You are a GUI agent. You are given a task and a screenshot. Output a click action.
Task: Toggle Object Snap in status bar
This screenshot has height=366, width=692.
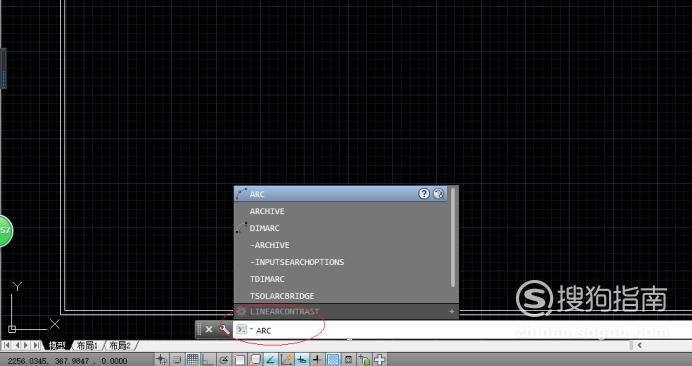click(x=240, y=359)
